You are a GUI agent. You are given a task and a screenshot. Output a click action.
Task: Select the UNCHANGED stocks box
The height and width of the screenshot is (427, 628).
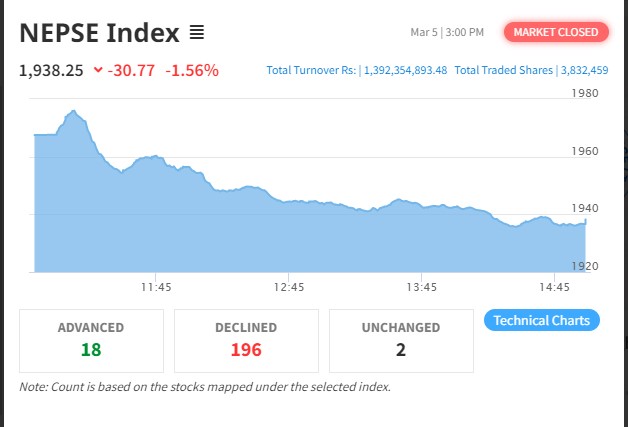401,340
